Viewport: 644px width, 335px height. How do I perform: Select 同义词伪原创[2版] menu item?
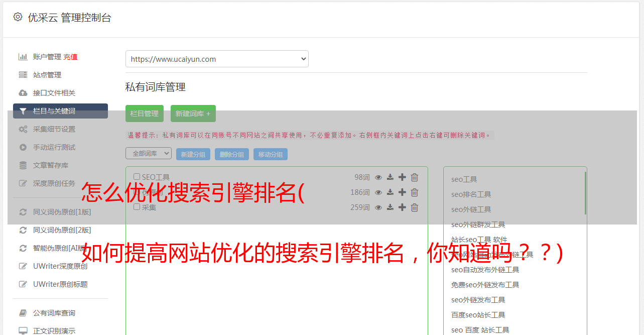62,230
